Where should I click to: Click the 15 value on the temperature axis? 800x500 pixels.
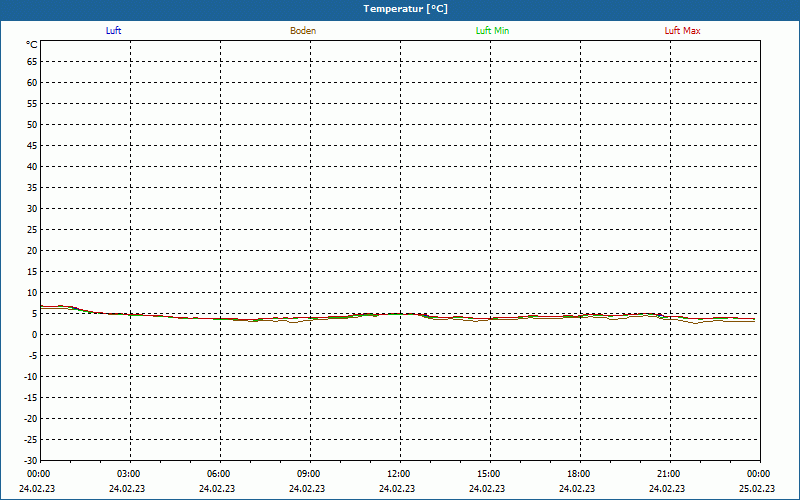click(32, 272)
